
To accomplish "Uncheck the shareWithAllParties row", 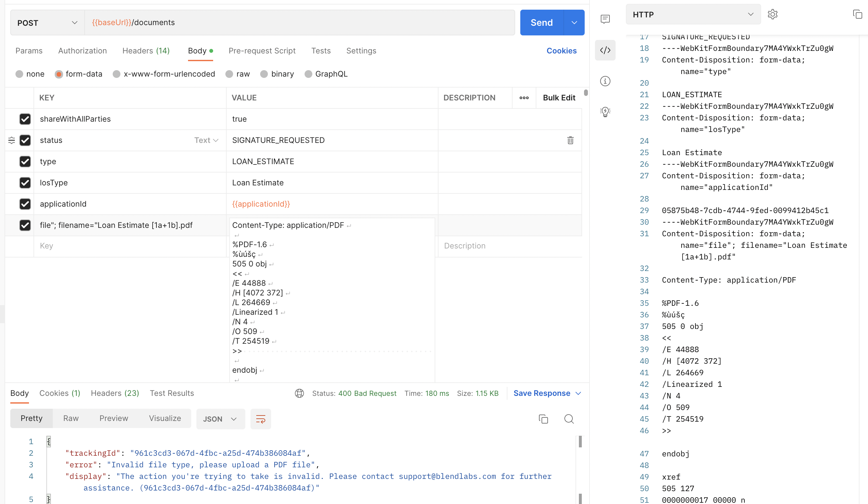I will pyautogui.click(x=25, y=119).
